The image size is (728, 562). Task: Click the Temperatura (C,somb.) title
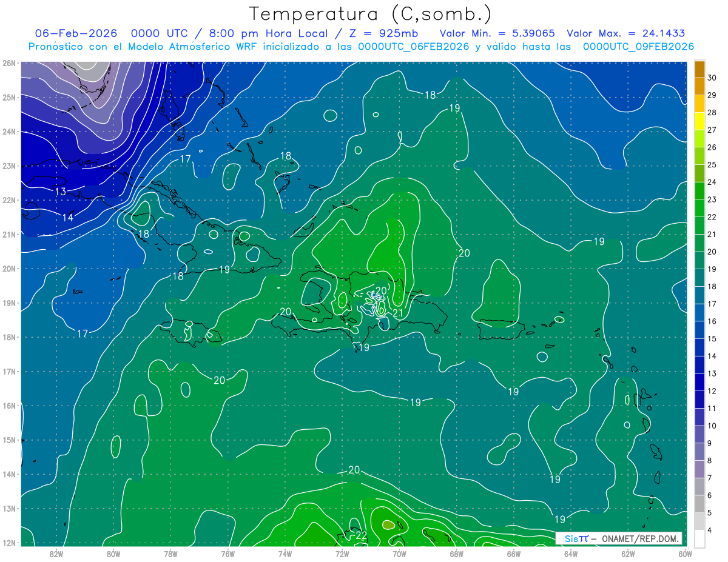[371, 14]
